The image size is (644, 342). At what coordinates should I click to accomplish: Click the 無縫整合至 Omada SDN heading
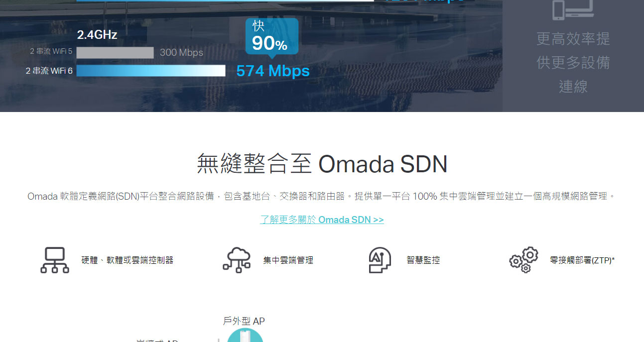pos(322,164)
